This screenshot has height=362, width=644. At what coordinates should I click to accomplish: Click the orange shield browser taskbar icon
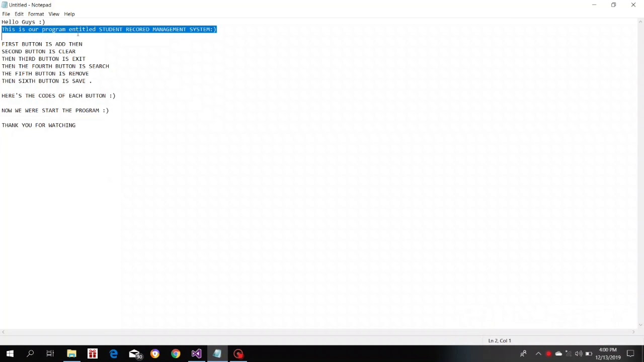(155, 354)
